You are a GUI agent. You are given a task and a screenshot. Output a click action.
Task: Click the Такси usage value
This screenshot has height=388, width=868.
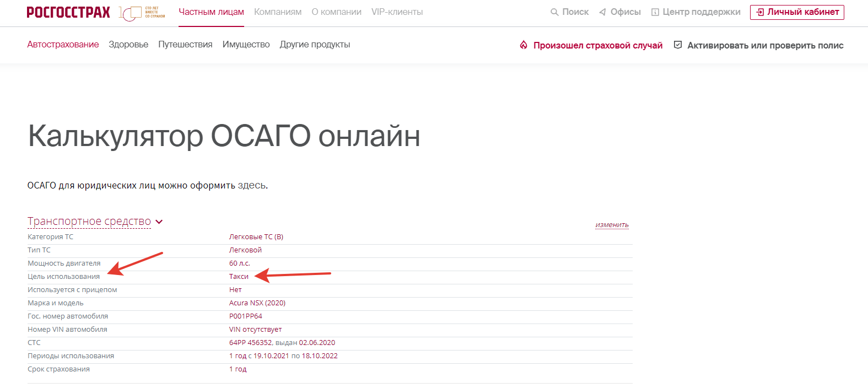pos(239,277)
